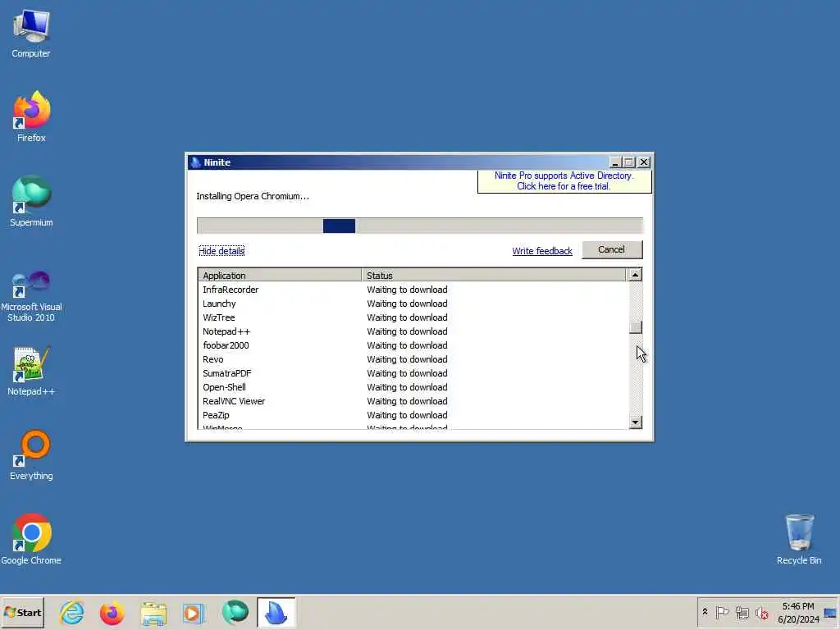The height and width of the screenshot is (630, 840).
Task: Select the foobar2000 row
Action: (413, 345)
